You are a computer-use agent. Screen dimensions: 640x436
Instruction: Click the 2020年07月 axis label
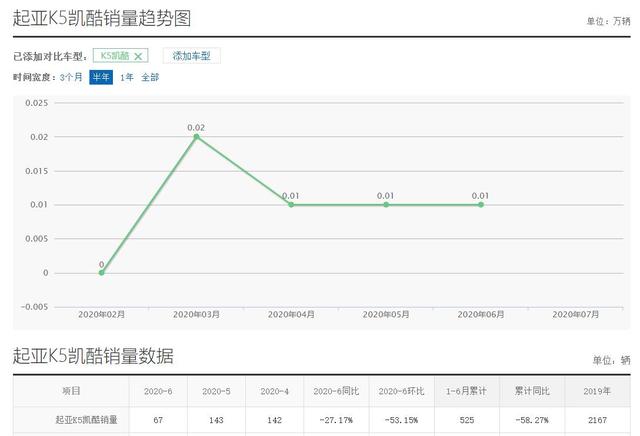(576, 314)
